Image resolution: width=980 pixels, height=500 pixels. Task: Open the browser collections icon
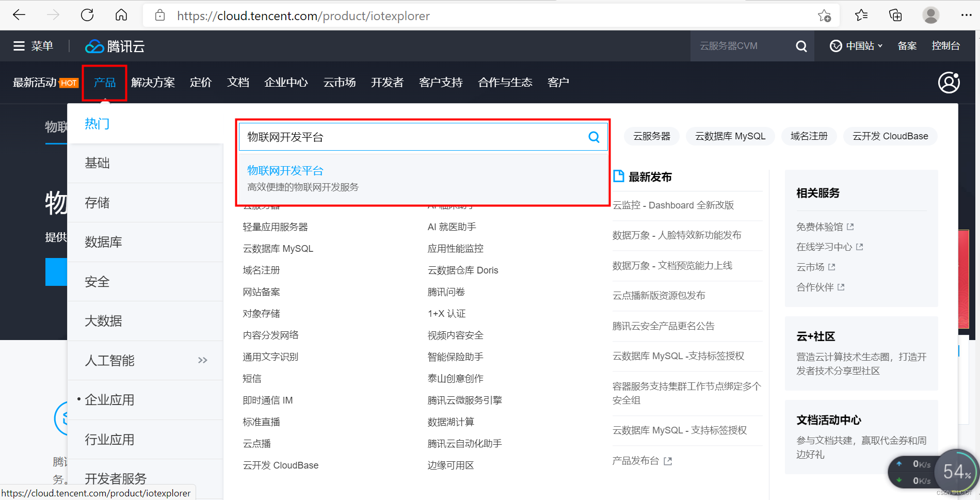pyautogui.click(x=895, y=15)
